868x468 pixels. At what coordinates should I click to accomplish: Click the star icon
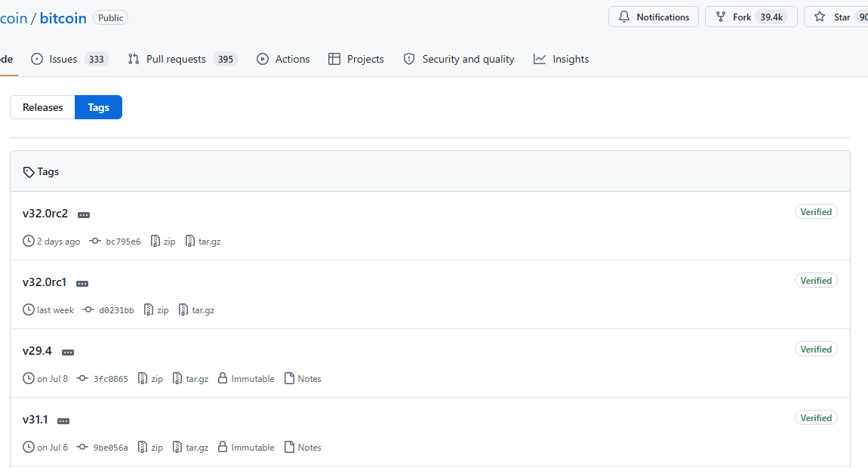(x=820, y=17)
